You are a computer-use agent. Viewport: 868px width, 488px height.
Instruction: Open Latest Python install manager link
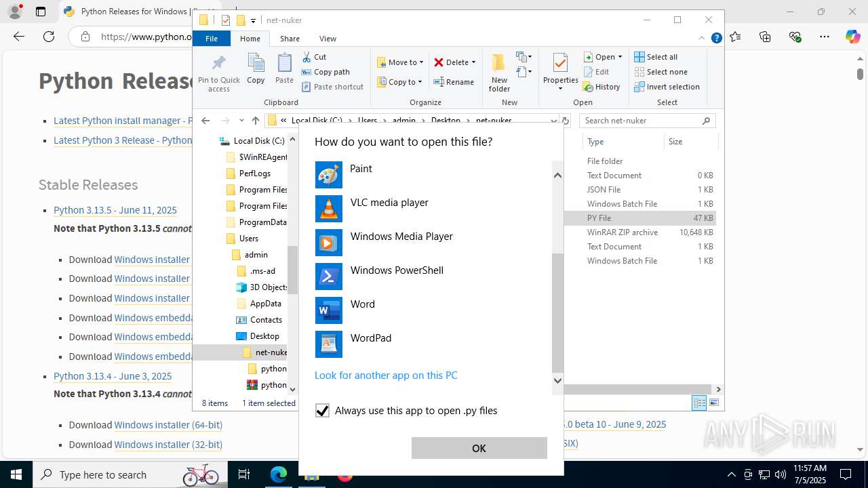click(x=122, y=121)
